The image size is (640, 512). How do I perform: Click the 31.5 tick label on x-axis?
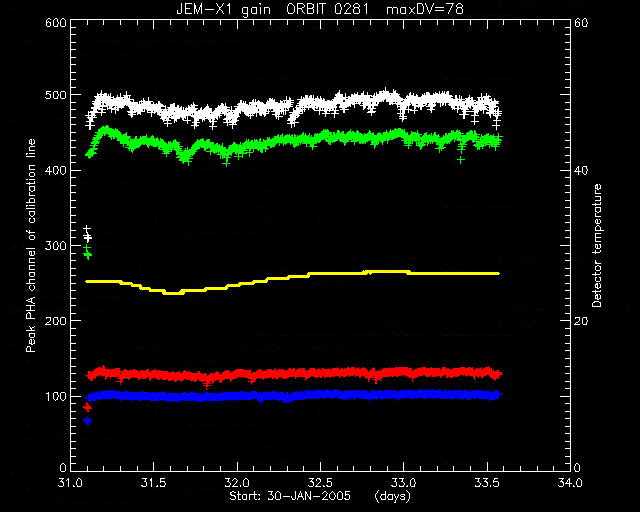154,483
